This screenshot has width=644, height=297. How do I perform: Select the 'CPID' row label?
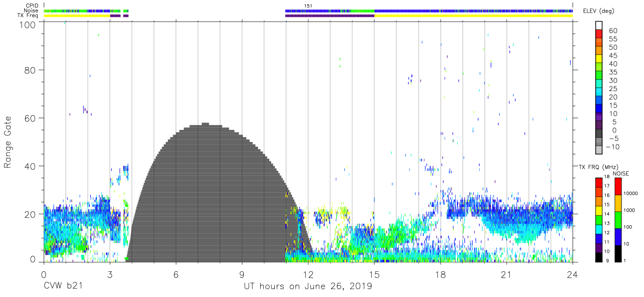click(x=31, y=5)
